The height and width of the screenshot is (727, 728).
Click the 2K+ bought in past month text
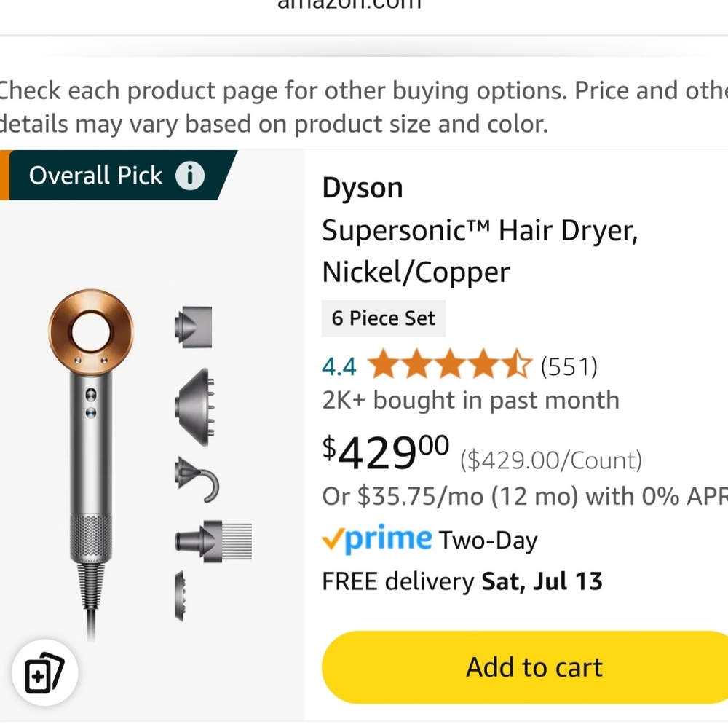[470, 400]
